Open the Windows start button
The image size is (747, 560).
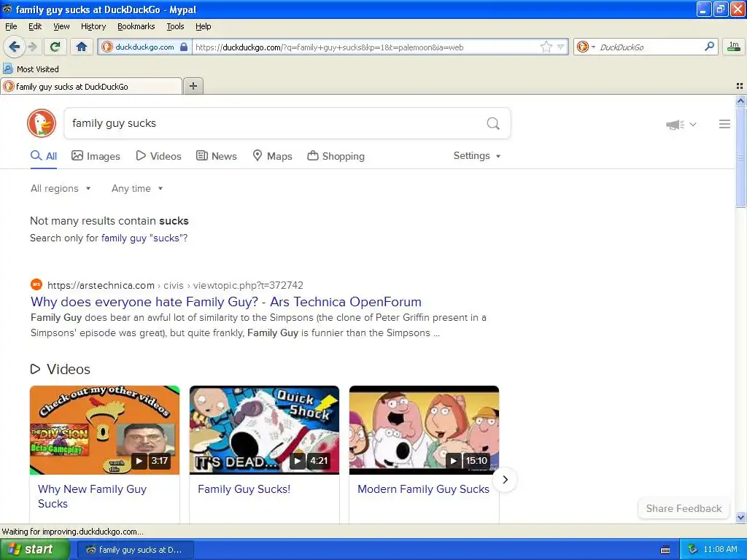(35, 550)
